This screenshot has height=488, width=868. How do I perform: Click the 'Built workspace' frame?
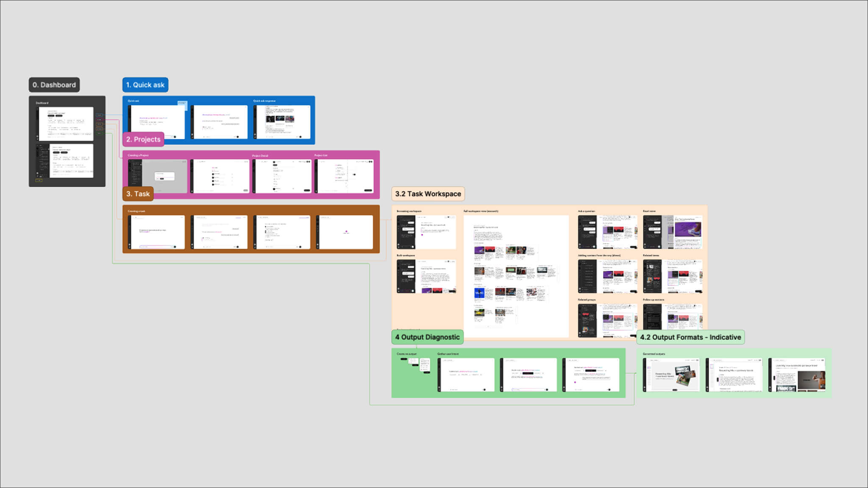pos(426,276)
